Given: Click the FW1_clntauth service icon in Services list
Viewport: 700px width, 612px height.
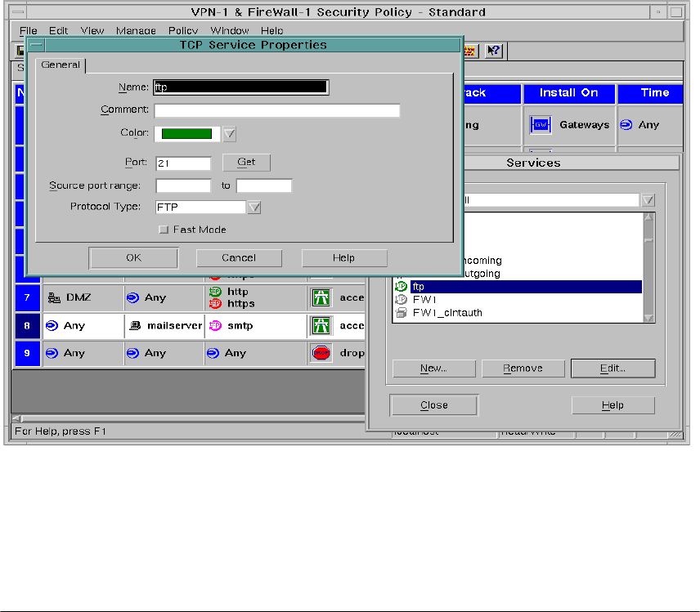Looking at the screenshot, I should click(401, 313).
